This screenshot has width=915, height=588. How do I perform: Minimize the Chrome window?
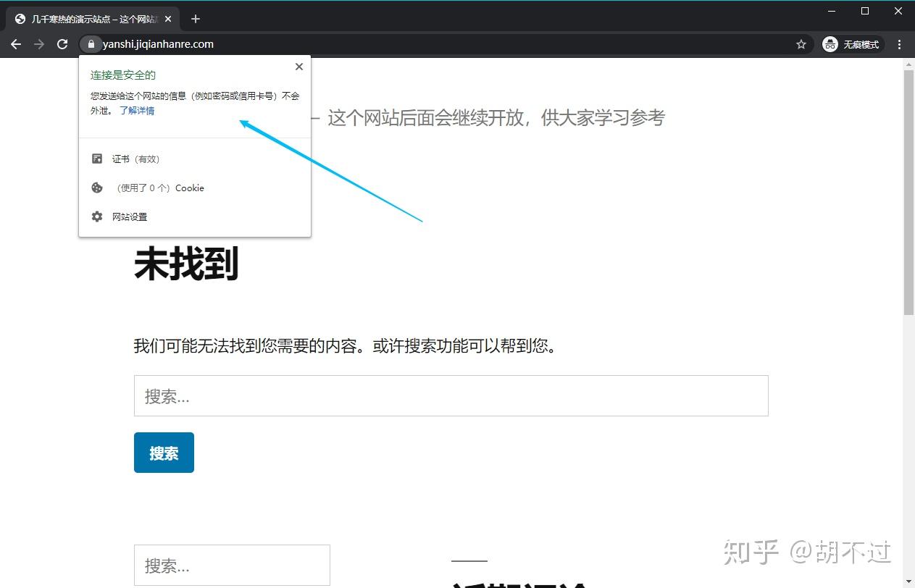pos(831,10)
